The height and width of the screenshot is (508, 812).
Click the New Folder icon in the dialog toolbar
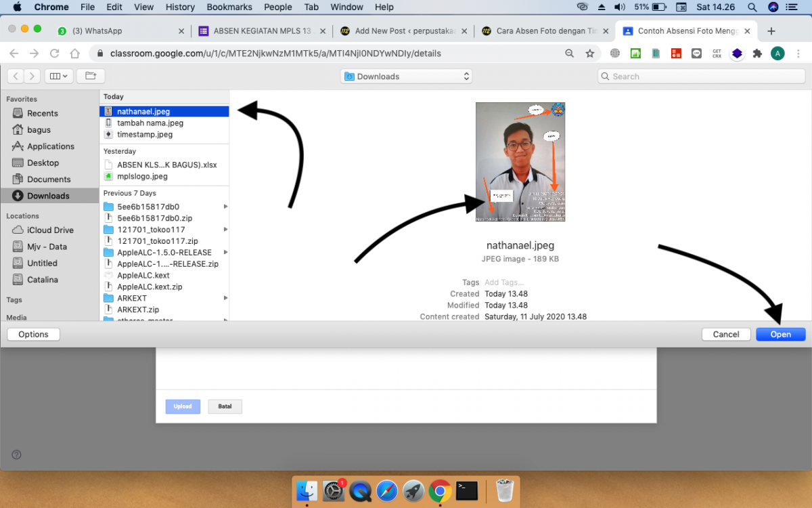(92, 76)
